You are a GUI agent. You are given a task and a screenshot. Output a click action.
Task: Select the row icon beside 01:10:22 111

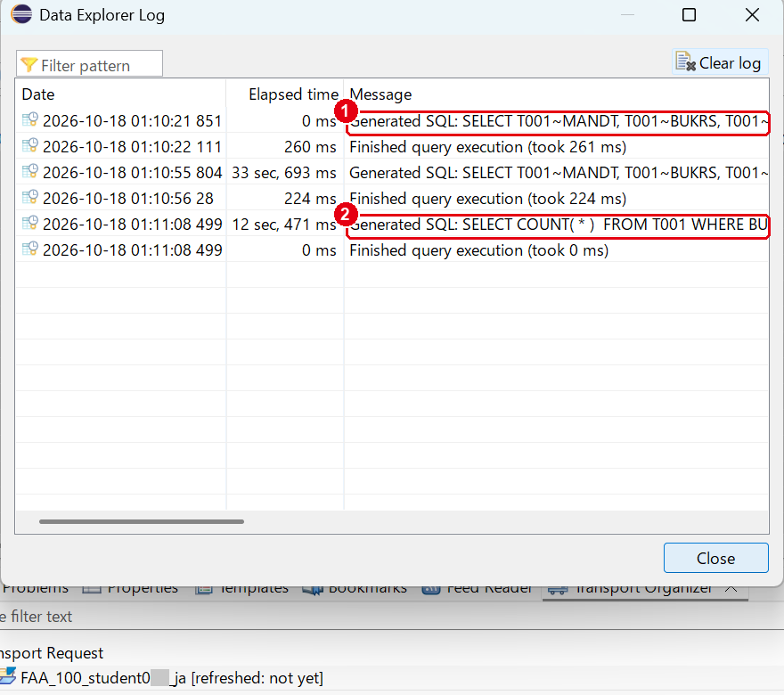pyautogui.click(x=30, y=146)
